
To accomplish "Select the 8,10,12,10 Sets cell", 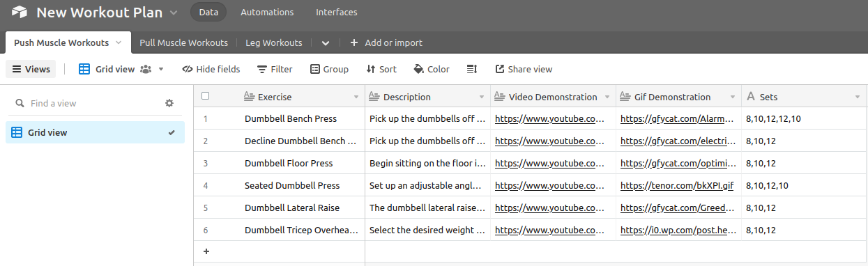I will coord(804,186).
